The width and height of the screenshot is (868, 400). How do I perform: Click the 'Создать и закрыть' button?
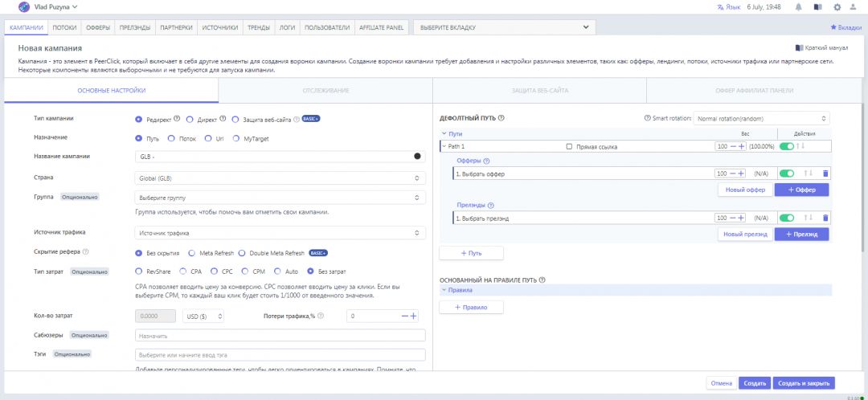[804, 383]
